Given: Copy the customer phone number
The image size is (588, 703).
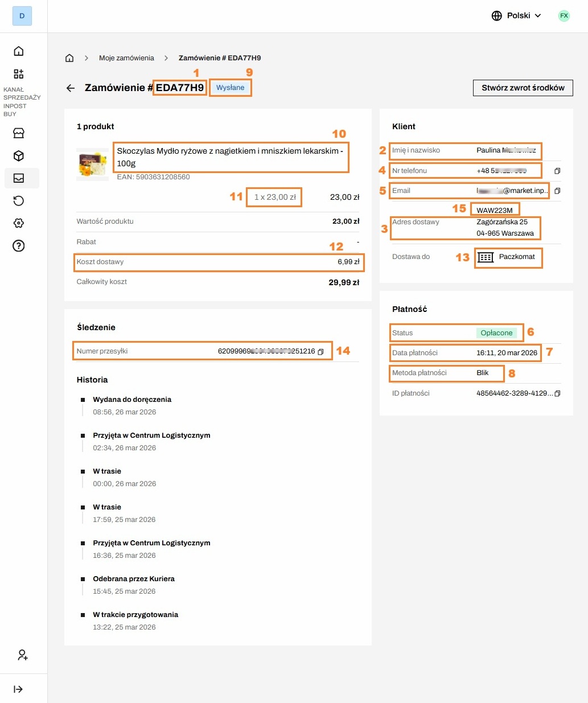Looking at the screenshot, I should coord(557,171).
